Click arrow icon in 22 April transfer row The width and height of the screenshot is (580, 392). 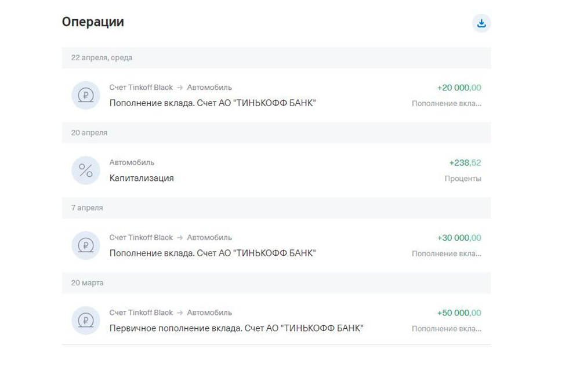pyautogui.click(x=180, y=88)
